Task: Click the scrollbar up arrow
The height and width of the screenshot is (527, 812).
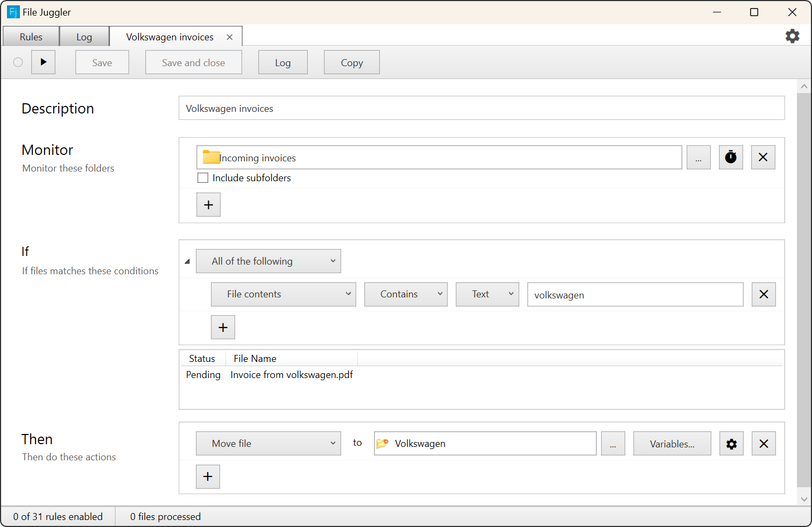Action: click(804, 87)
